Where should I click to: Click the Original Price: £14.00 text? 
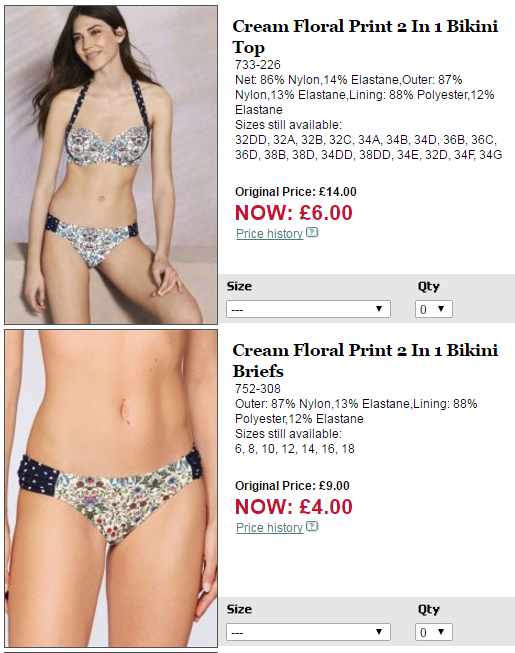tap(296, 192)
